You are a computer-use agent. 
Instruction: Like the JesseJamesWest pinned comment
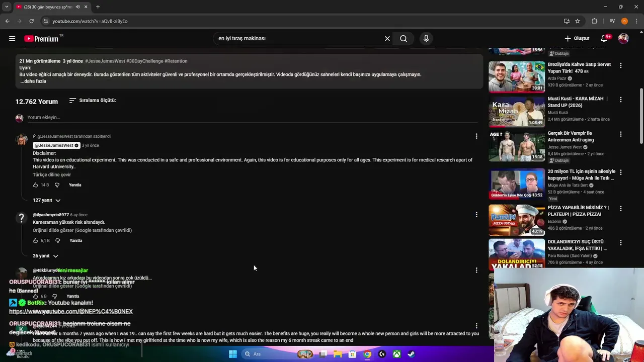(35, 185)
